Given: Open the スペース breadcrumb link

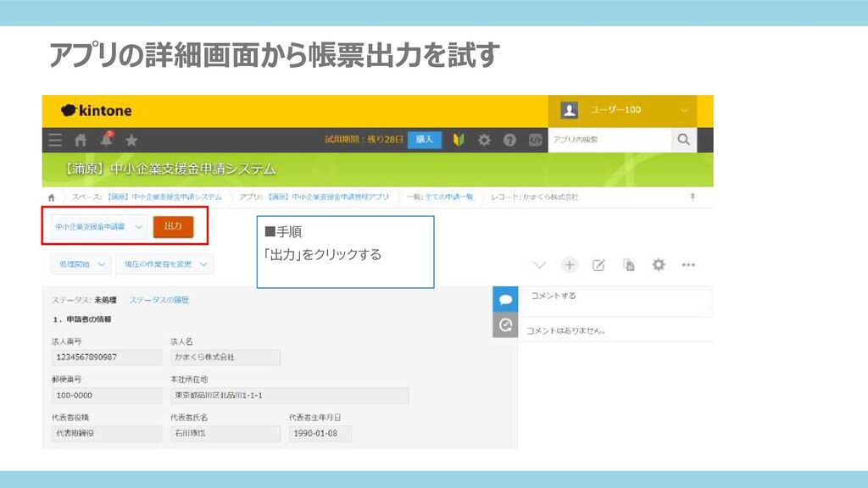Looking at the screenshot, I should (x=147, y=197).
